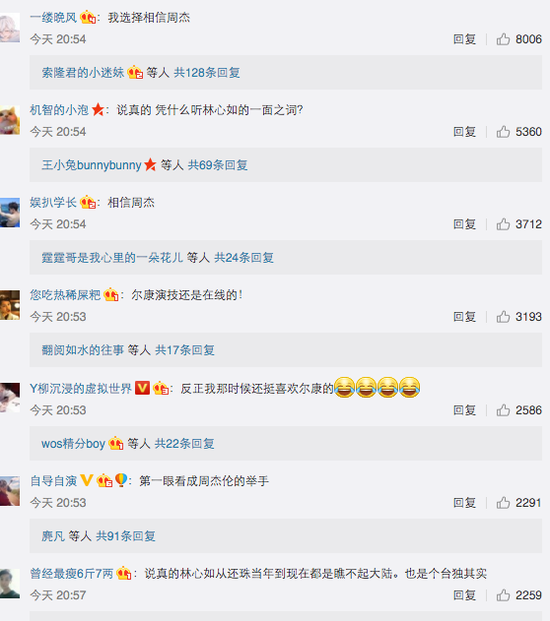Screen dimensions: 550x621
Task: Open 曾经最瘦6斤7两 profile link
Action: point(72,573)
